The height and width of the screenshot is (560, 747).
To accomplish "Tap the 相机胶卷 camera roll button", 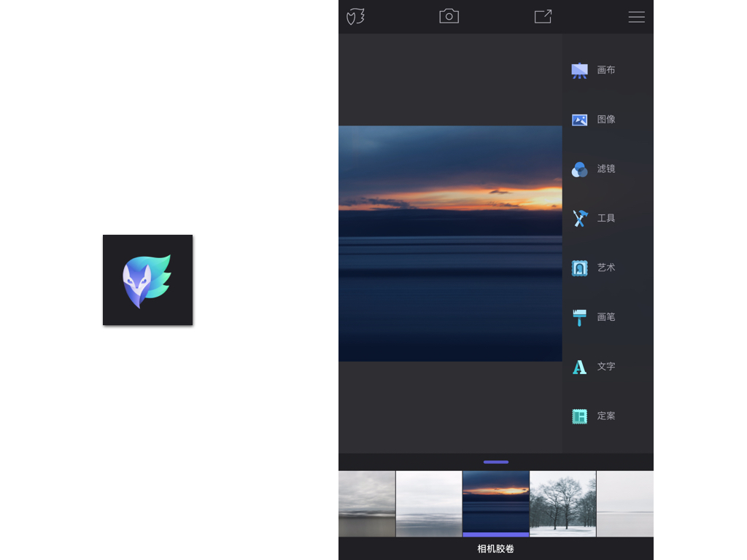I will 495,549.
